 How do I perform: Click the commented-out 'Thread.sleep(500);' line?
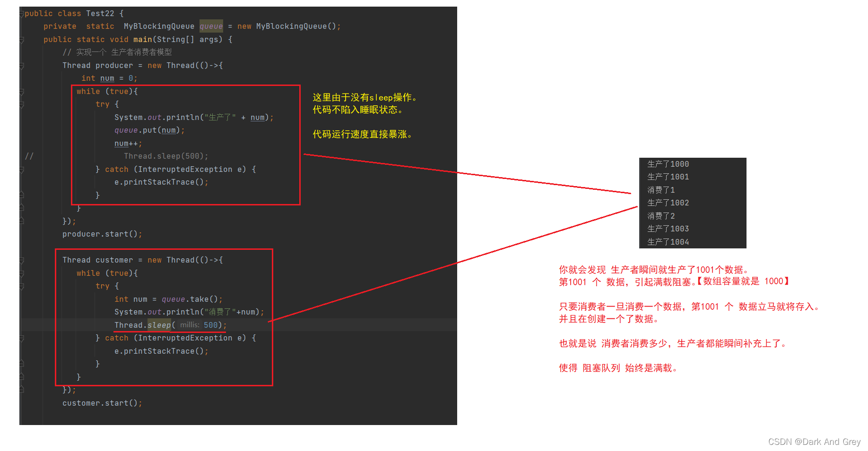click(x=166, y=156)
